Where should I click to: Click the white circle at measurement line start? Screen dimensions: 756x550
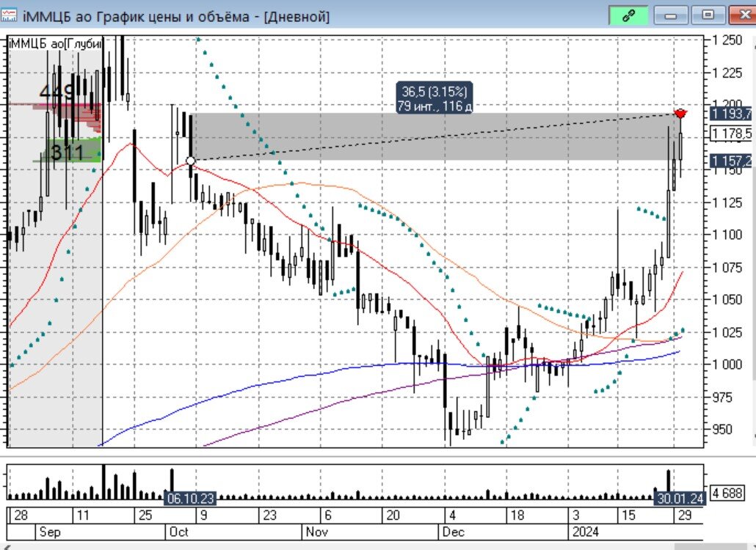(x=190, y=161)
